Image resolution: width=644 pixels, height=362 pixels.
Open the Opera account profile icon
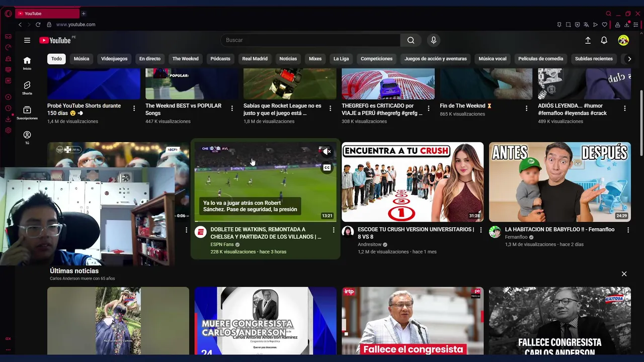(x=617, y=25)
